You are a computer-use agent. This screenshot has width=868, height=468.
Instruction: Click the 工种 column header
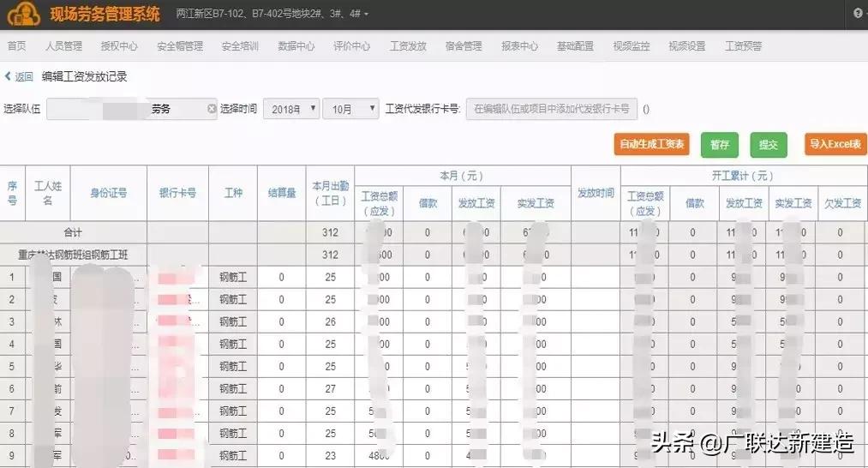(233, 193)
